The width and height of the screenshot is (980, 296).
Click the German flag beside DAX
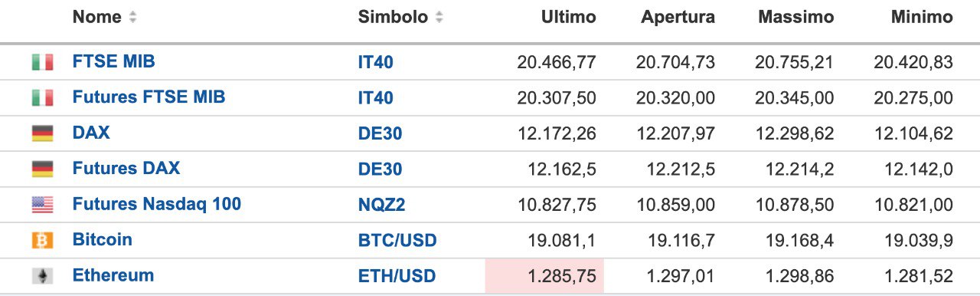[x=42, y=133]
